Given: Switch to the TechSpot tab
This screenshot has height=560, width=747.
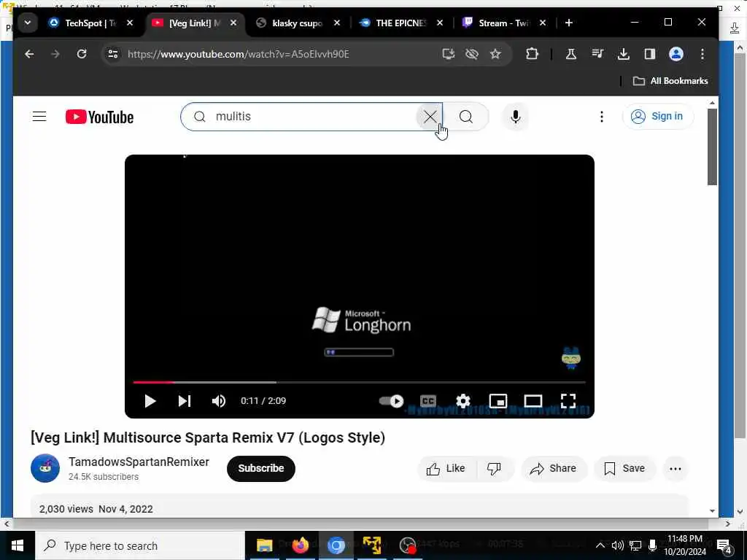Looking at the screenshot, I should point(91,23).
